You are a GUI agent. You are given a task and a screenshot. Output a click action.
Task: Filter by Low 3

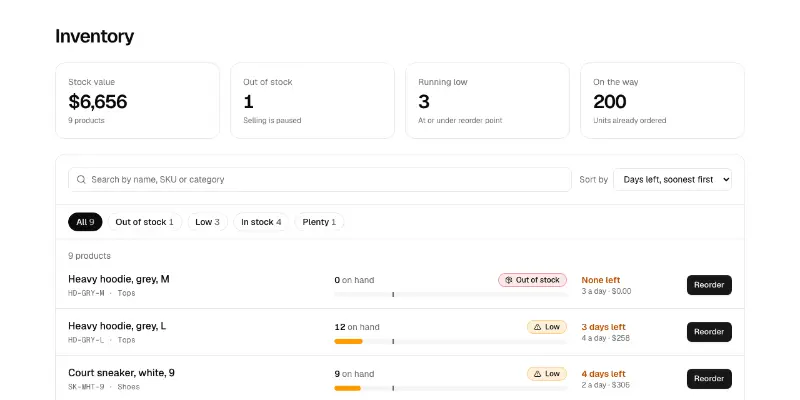click(207, 222)
